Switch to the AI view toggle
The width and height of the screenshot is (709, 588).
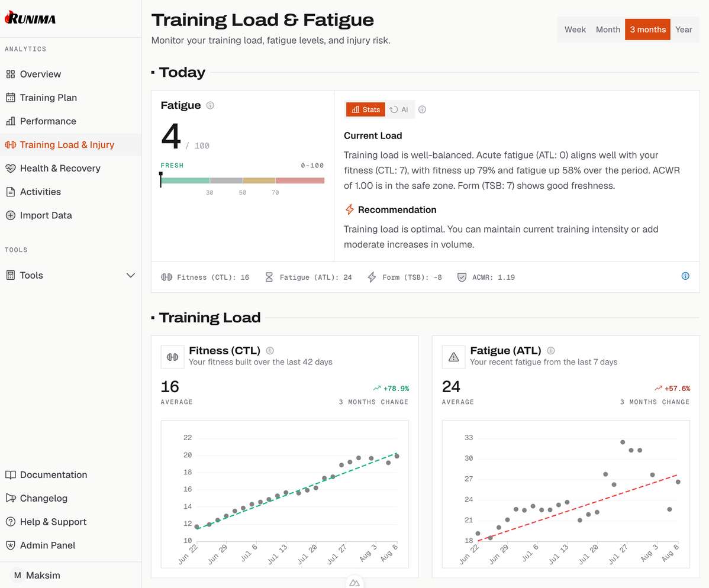coord(399,109)
